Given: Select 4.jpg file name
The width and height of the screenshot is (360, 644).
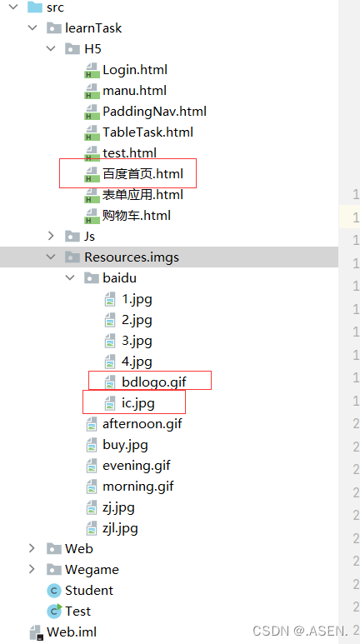Looking at the screenshot, I should 137,362.
